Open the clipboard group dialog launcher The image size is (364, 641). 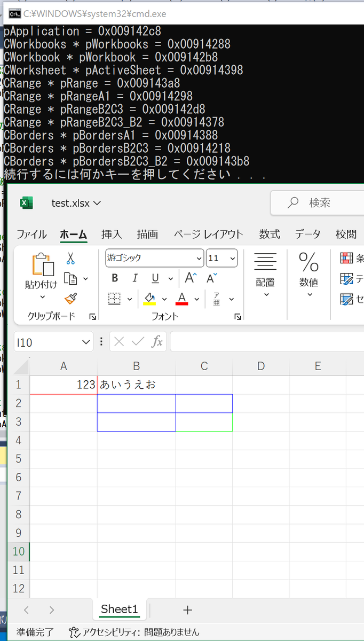92,317
